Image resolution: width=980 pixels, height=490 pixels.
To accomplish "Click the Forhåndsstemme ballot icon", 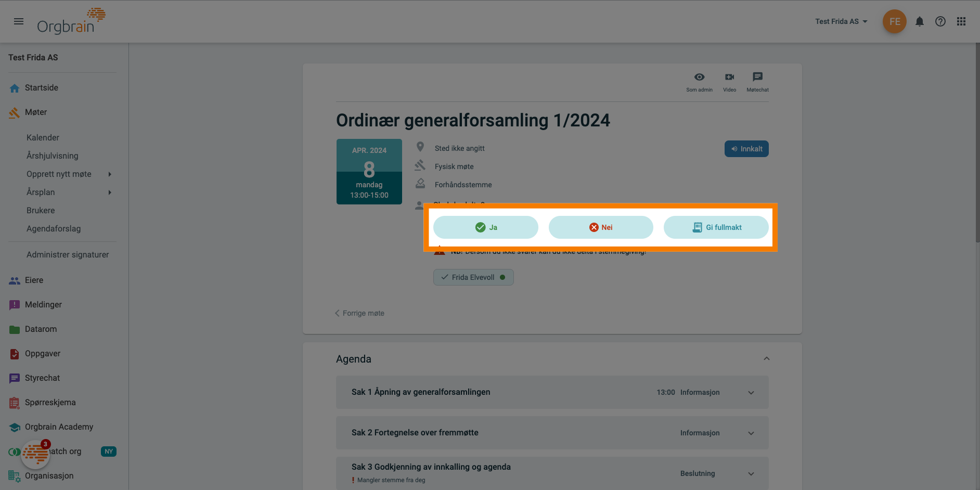I will point(420,184).
